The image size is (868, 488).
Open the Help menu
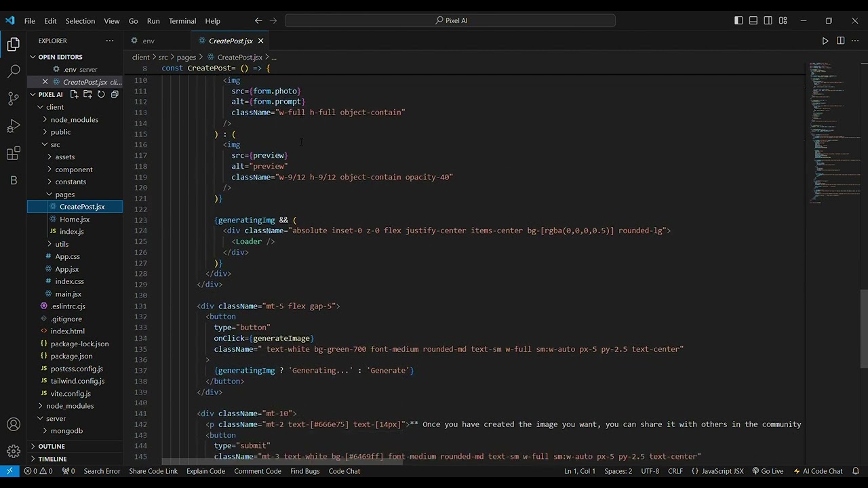click(x=212, y=21)
